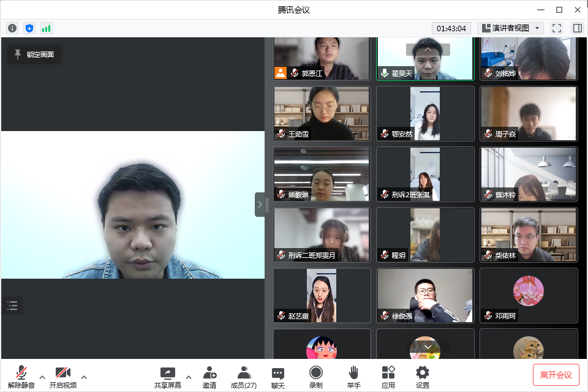The image size is (588, 392).
Task: Select 邓雨珂 avatar tile
Action: pos(529,296)
